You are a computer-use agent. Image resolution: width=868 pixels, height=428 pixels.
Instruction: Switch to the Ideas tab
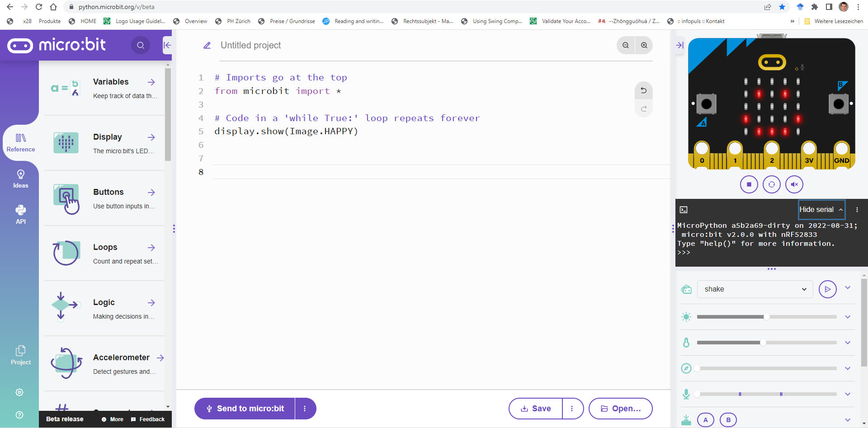pyautogui.click(x=20, y=179)
